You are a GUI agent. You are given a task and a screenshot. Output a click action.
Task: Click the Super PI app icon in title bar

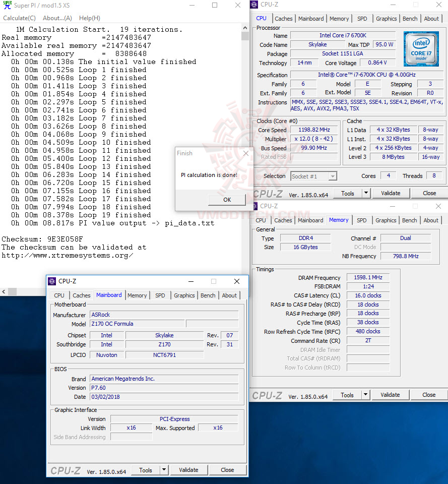pyautogui.click(x=7, y=5)
